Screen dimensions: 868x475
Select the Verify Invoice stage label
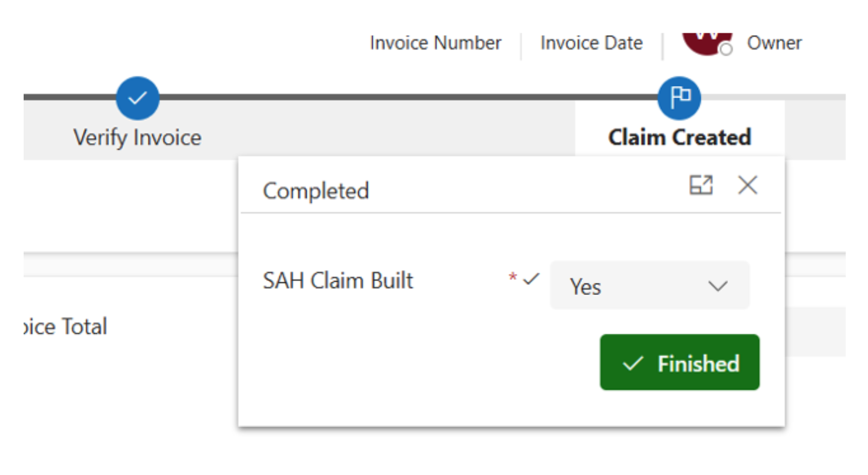[x=138, y=138]
